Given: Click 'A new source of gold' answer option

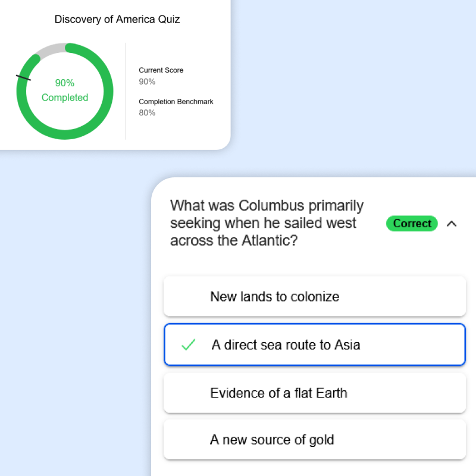Looking at the screenshot, I should tap(314, 439).
